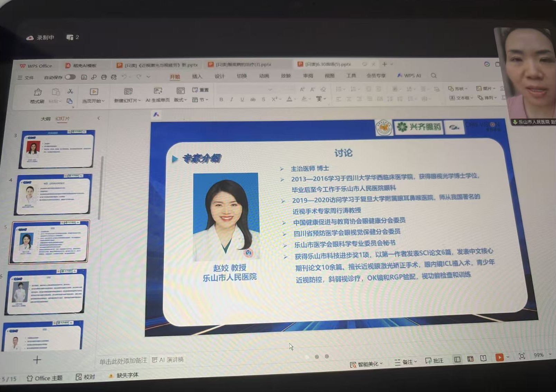Click the Normal view icon in status bar
The width and height of the screenshot is (556, 392).
(x=457, y=360)
